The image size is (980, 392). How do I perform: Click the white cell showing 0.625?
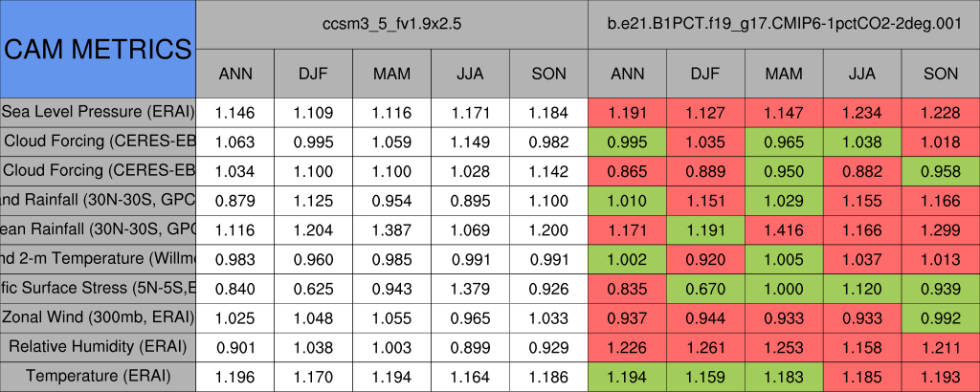click(314, 288)
